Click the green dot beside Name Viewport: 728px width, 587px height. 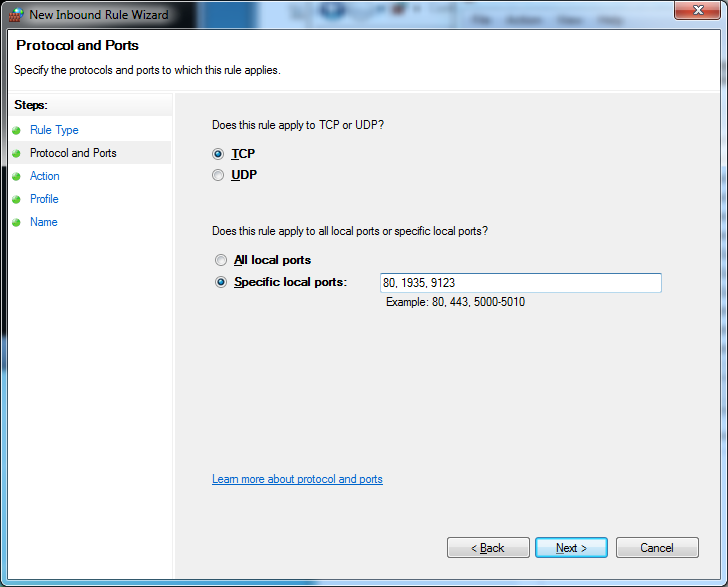click(x=16, y=222)
